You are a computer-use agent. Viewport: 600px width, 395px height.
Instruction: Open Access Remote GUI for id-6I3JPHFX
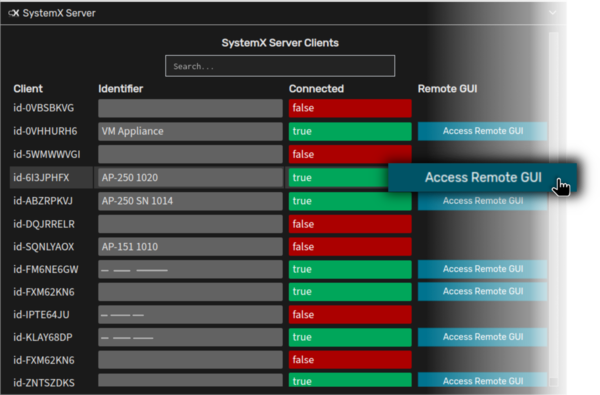(x=483, y=178)
